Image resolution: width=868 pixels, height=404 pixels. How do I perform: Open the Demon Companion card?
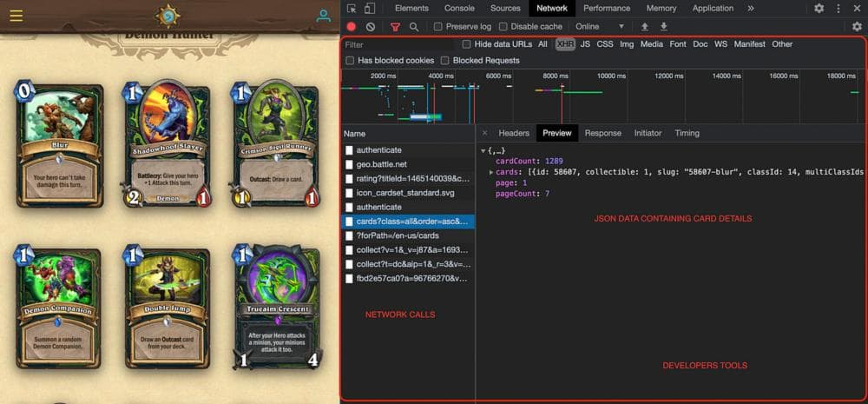59,308
